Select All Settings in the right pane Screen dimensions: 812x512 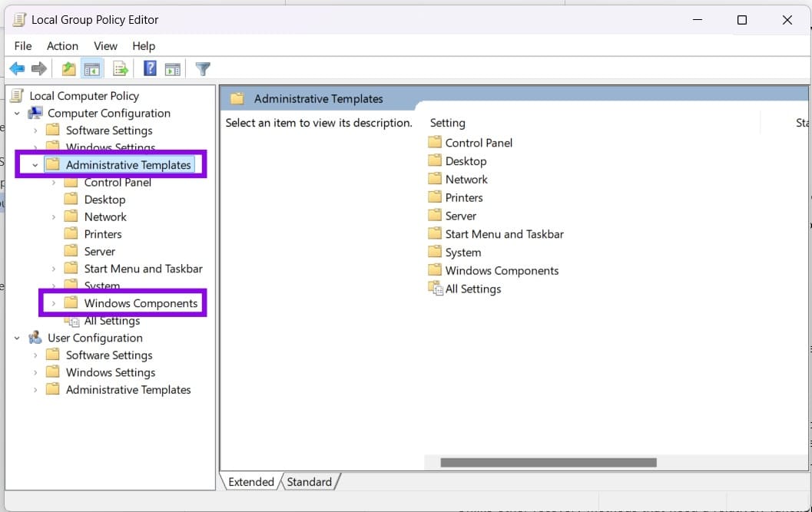(x=472, y=289)
